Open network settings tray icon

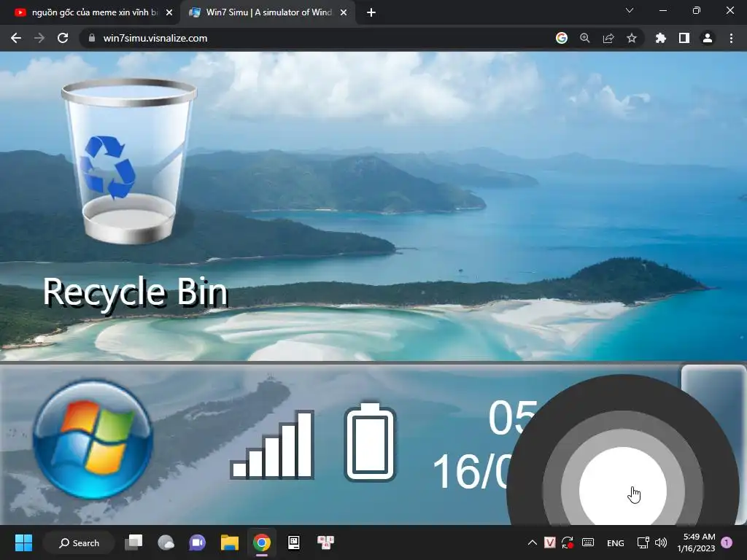tap(643, 542)
